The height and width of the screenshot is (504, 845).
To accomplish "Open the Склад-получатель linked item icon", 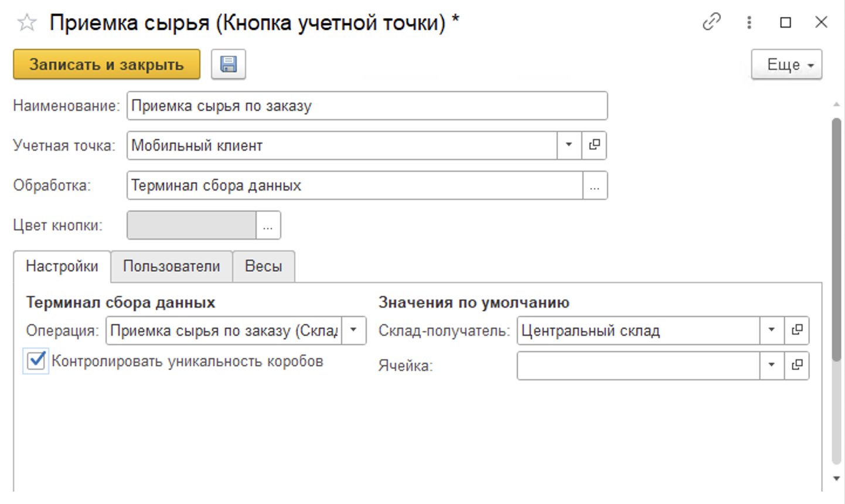I will click(797, 330).
